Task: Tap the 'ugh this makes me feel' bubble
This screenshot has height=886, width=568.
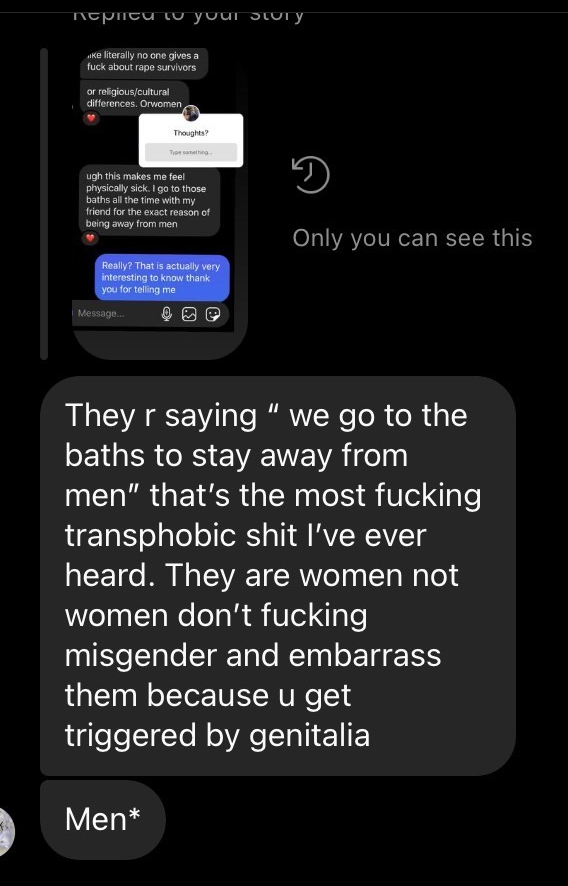Action: [149, 200]
